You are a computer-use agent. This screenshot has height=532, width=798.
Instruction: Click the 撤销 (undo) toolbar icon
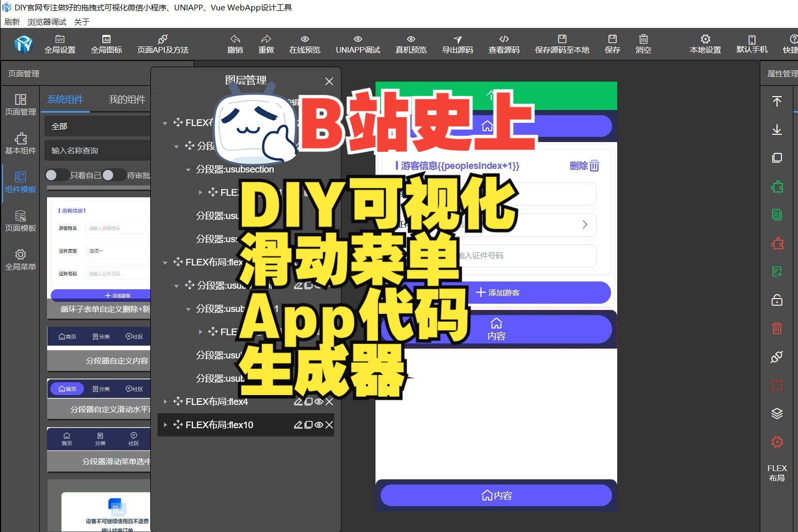point(234,43)
